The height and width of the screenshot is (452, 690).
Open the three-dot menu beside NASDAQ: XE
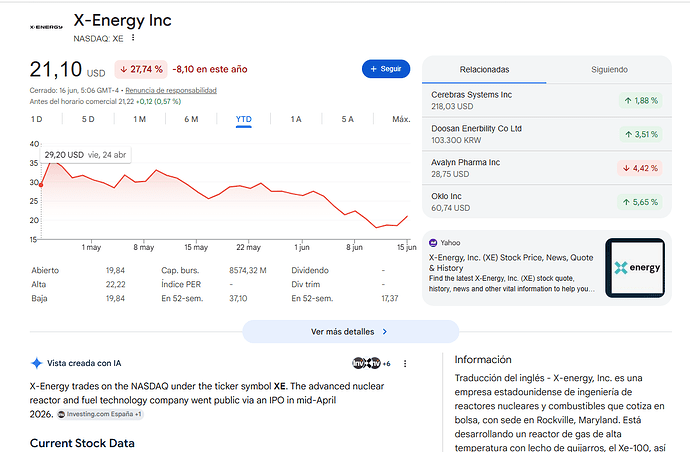(x=133, y=38)
